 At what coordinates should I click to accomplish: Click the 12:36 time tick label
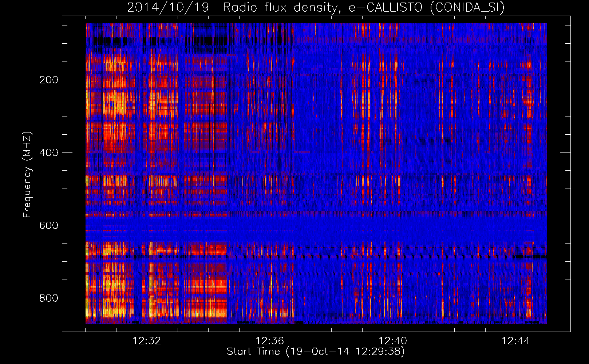coord(270,341)
